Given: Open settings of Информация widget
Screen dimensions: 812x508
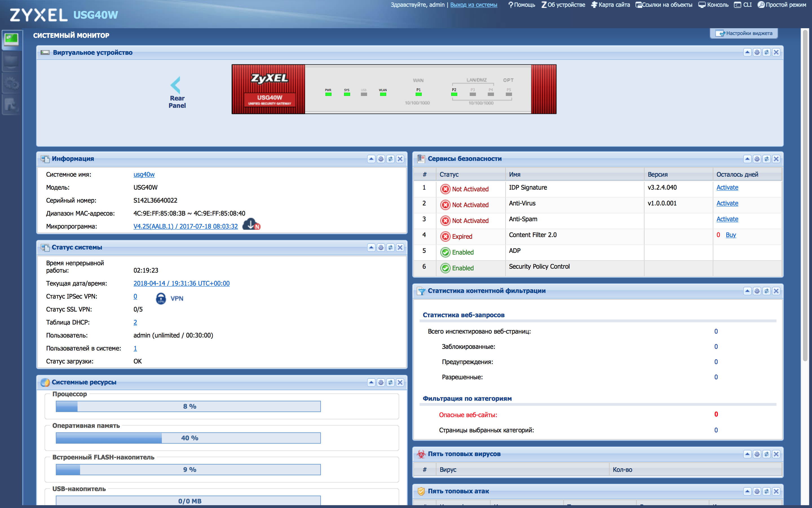Looking at the screenshot, I should pyautogui.click(x=381, y=159).
